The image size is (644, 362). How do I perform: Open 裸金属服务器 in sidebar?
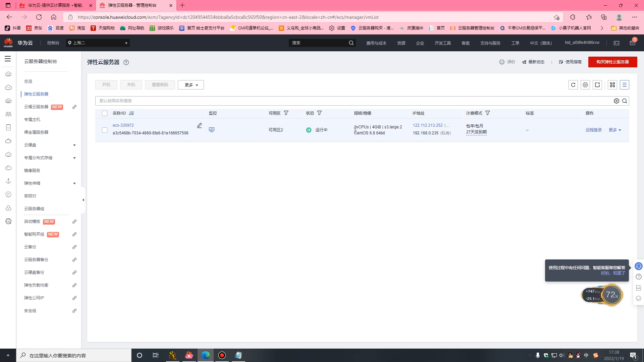pyautogui.click(x=36, y=132)
